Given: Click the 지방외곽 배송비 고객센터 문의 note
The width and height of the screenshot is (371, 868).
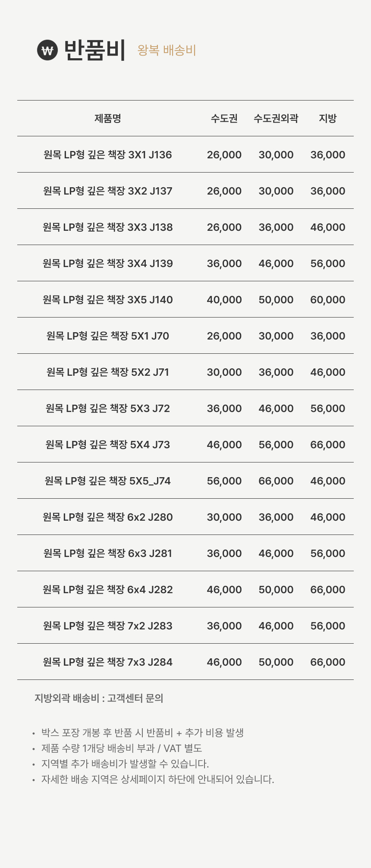Looking at the screenshot, I should [x=99, y=698].
